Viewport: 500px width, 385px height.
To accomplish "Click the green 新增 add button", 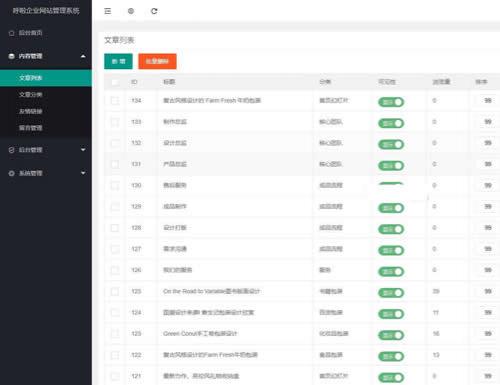I will 118,61.
